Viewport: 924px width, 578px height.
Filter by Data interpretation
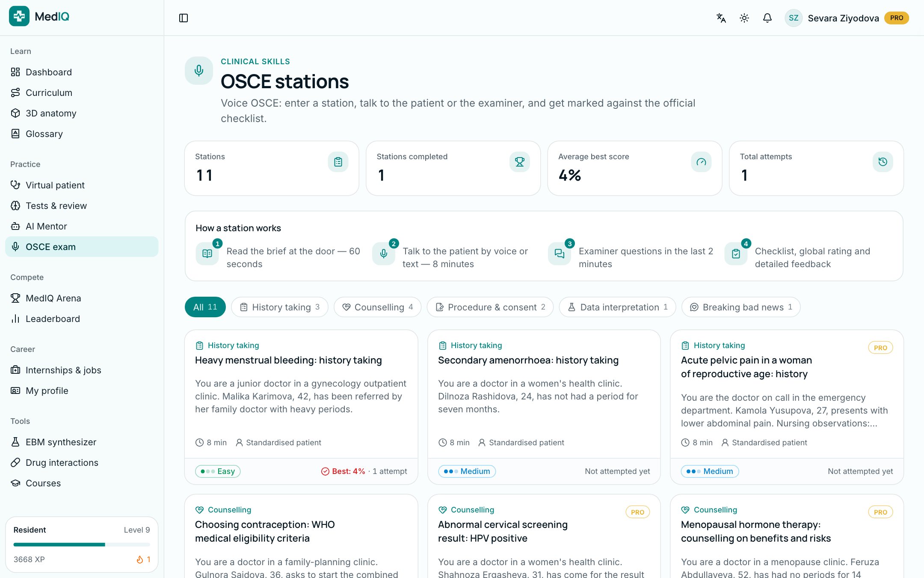(x=618, y=307)
